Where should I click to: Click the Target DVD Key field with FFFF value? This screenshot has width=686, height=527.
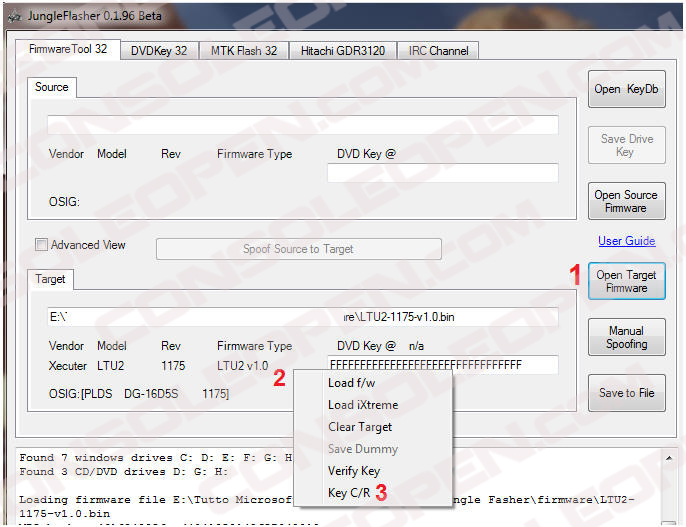[443, 365]
